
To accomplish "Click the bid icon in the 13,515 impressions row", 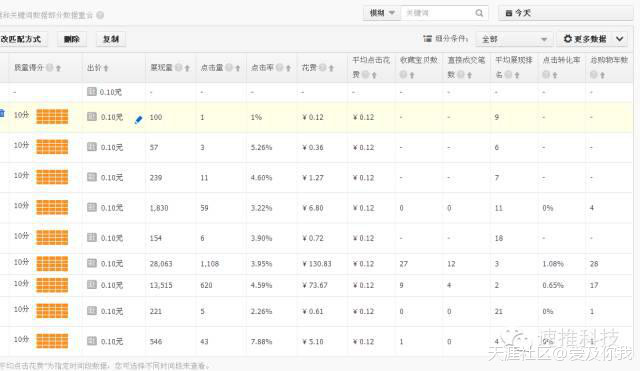I will click(92, 285).
